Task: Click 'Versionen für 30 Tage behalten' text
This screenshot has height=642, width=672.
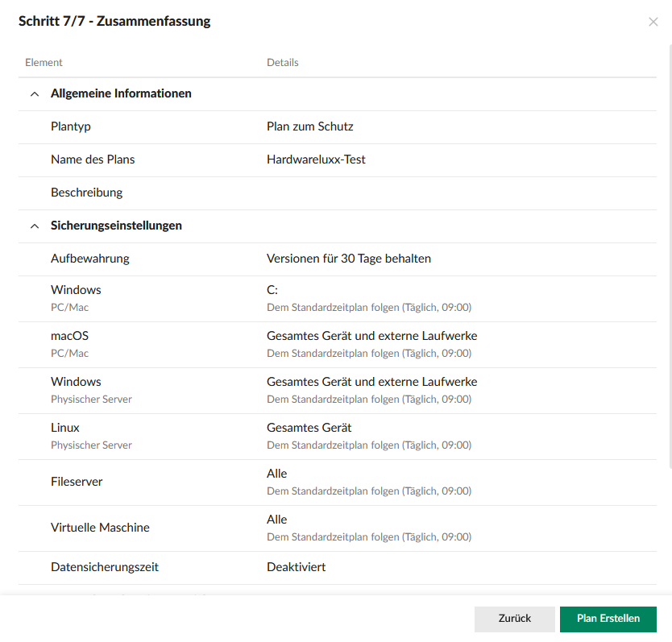Action: click(x=348, y=259)
